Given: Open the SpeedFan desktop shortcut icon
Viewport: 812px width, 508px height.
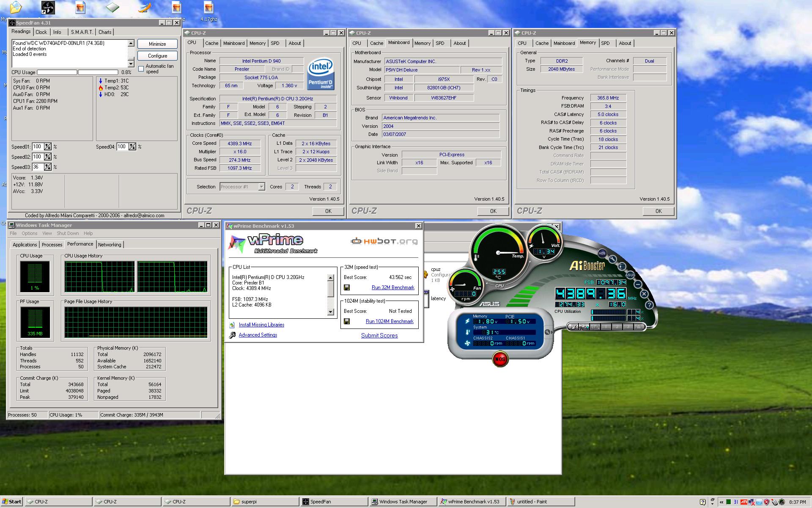Looking at the screenshot, I should (48, 8).
